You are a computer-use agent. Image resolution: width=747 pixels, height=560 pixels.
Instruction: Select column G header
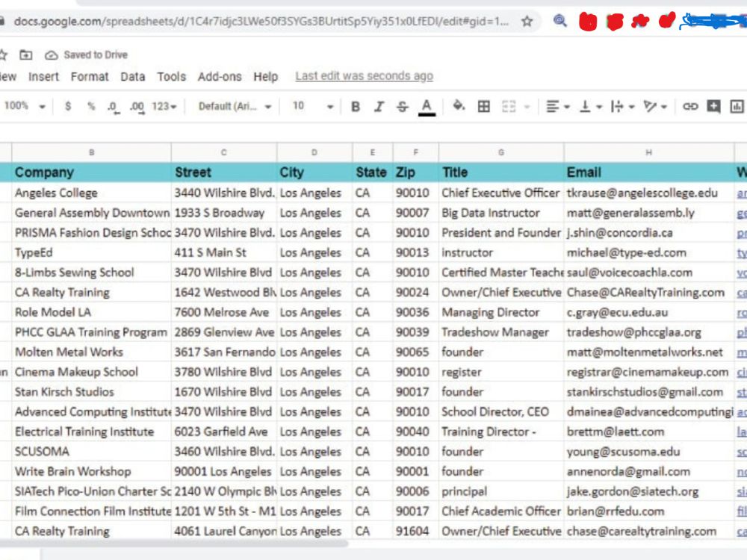coord(501,152)
